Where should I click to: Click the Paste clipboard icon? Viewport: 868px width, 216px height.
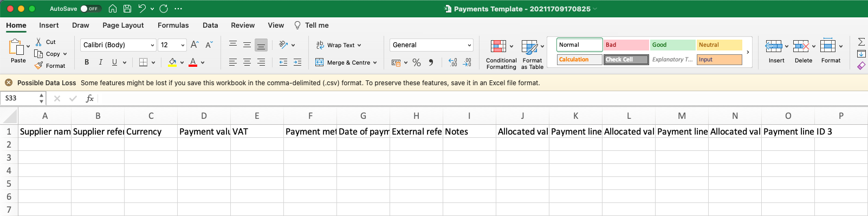tap(16, 47)
